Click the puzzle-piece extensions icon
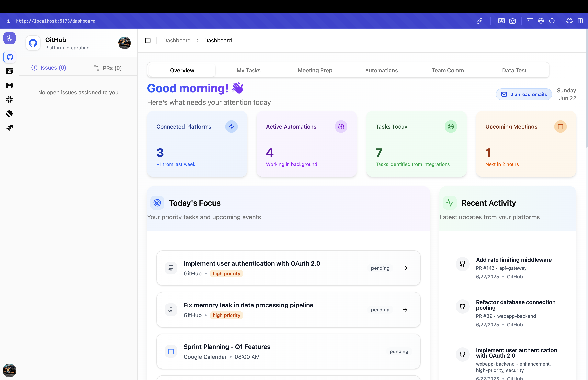The width and height of the screenshot is (588, 380). tap(569, 21)
